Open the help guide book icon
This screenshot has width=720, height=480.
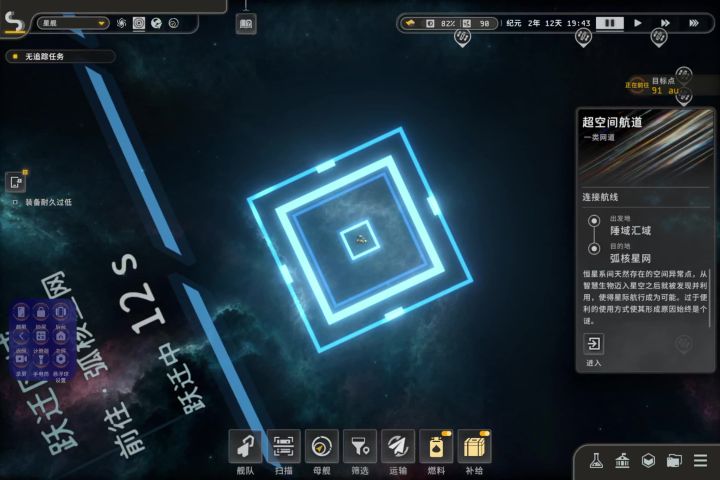click(x=246, y=24)
